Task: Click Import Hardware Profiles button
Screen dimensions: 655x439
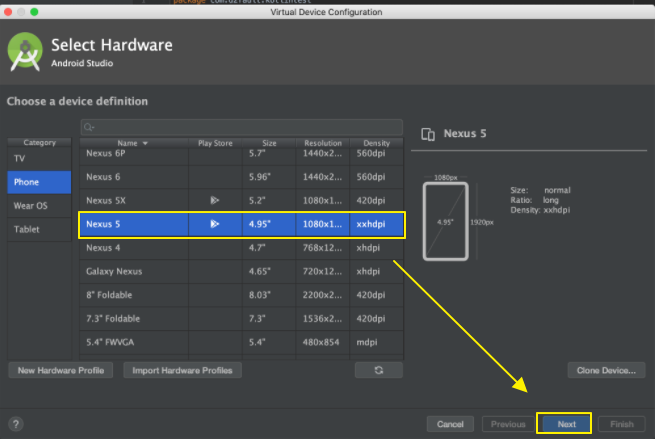Action: point(182,370)
